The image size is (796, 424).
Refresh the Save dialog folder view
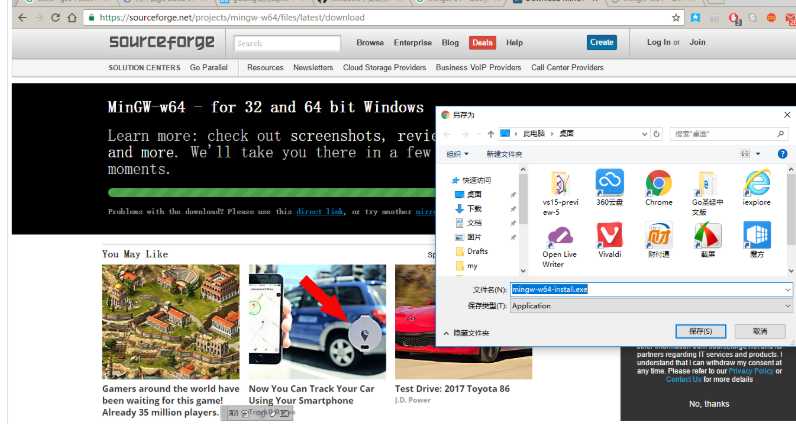[x=656, y=134]
